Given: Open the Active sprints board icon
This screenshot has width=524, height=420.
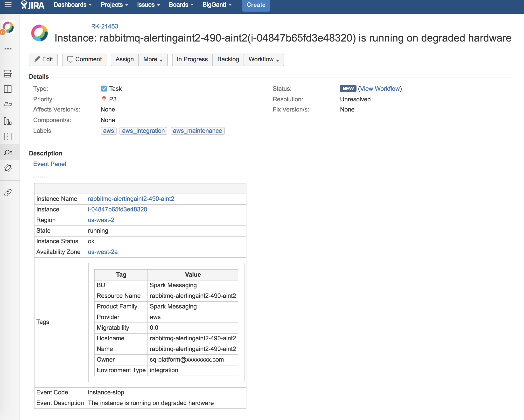Looking at the screenshot, I should point(8,89).
